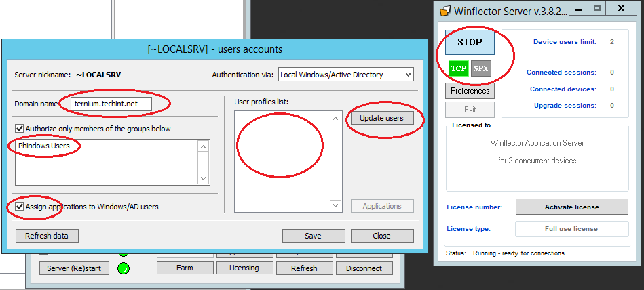Click the Disconnect button
The image size is (644, 290).
coord(364,268)
